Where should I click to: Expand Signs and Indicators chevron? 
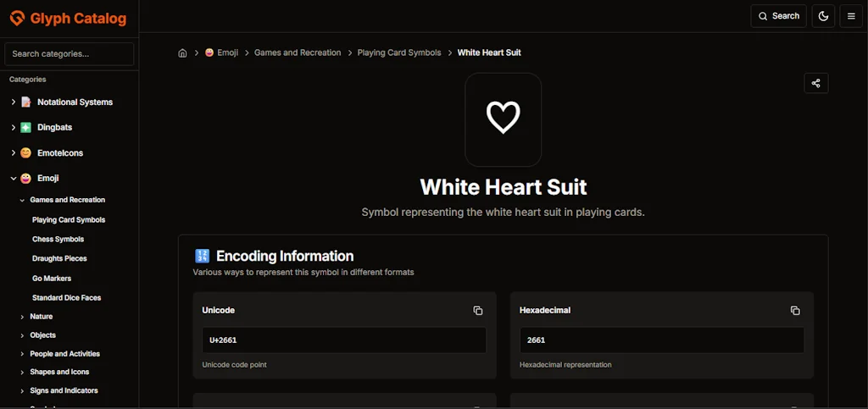pyautogui.click(x=22, y=390)
